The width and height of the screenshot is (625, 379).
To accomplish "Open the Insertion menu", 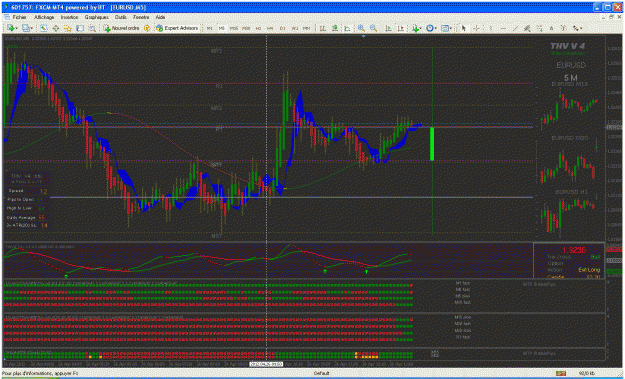I will 69,18.
